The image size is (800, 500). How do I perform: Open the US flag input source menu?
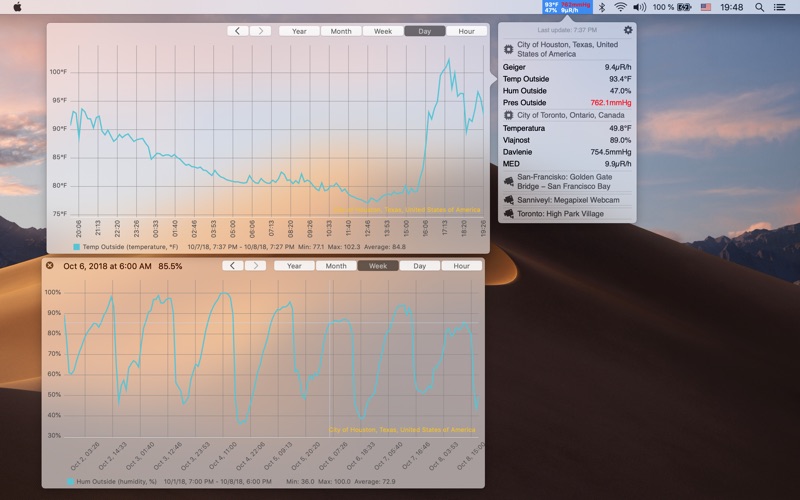click(x=706, y=7)
